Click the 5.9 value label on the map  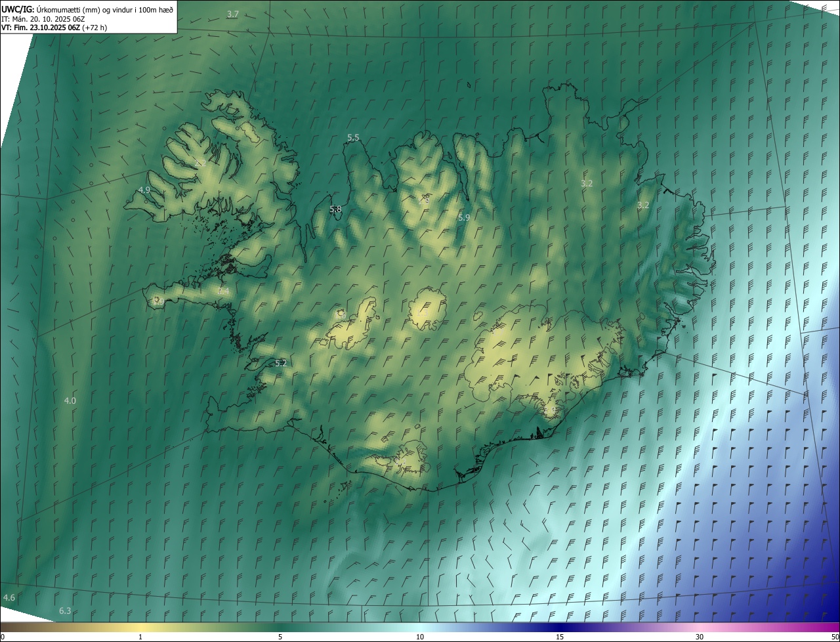point(464,217)
